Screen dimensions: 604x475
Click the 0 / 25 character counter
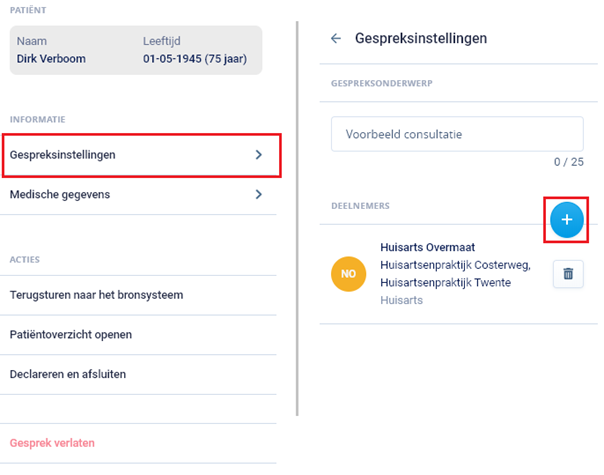[x=569, y=162]
